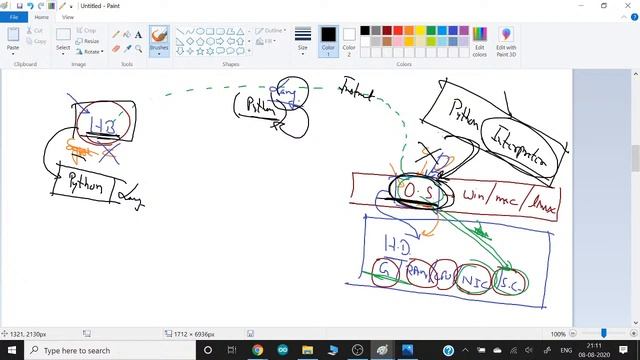The height and width of the screenshot is (360, 640).
Task: Open Arduino app from the taskbar
Action: (282, 350)
